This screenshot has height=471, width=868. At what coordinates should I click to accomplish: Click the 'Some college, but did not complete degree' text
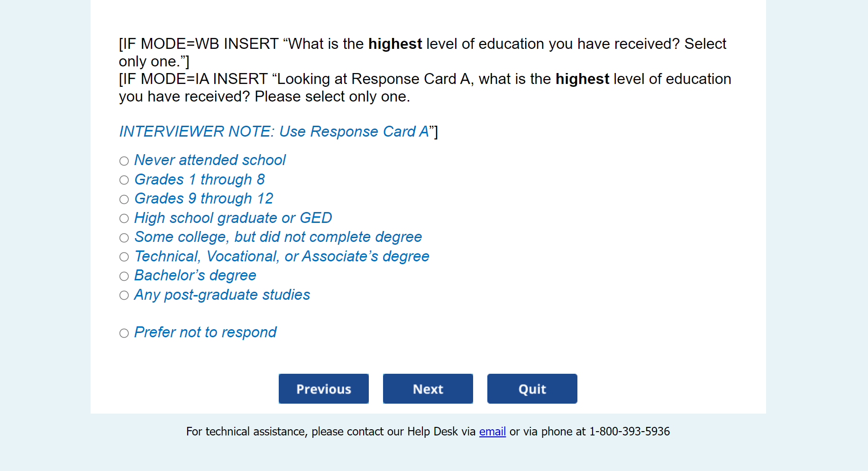coord(278,237)
